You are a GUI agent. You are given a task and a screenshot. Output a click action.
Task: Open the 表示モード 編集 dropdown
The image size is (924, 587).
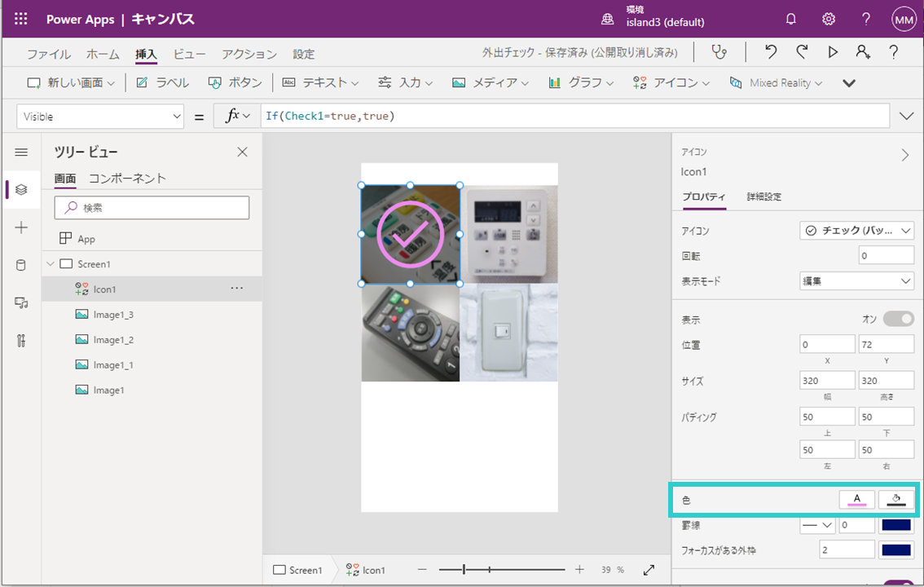pos(856,281)
